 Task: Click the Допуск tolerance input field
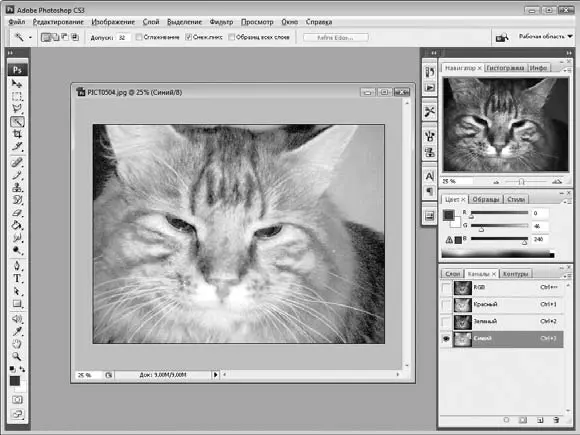point(123,37)
